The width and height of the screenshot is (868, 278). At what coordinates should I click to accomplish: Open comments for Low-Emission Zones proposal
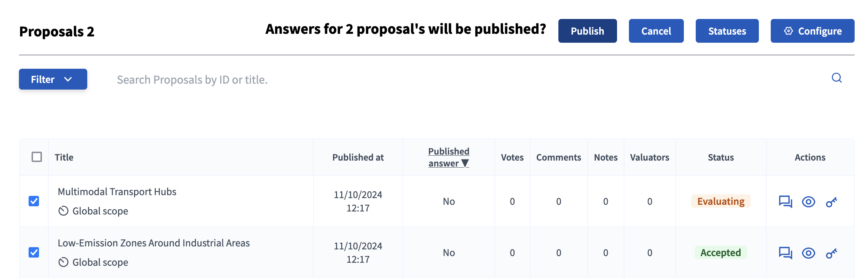coord(785,253)
